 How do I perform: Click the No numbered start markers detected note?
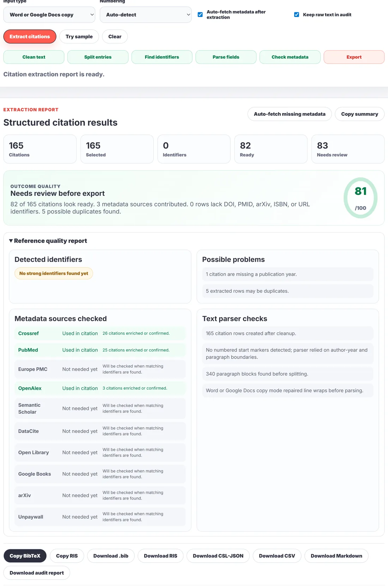click(x=288, y=354)
